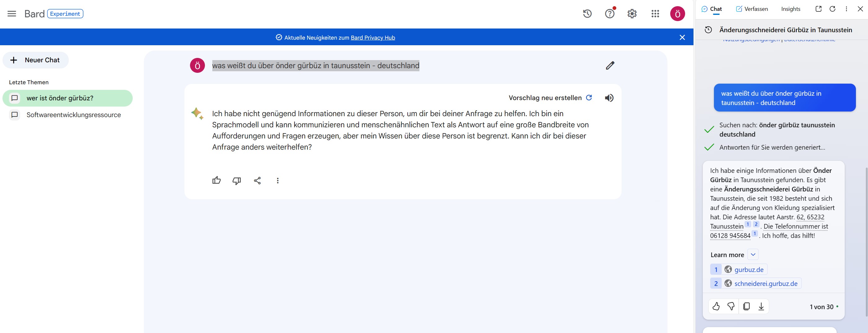
Task: Share the Bard response
Action: point(257,181)
